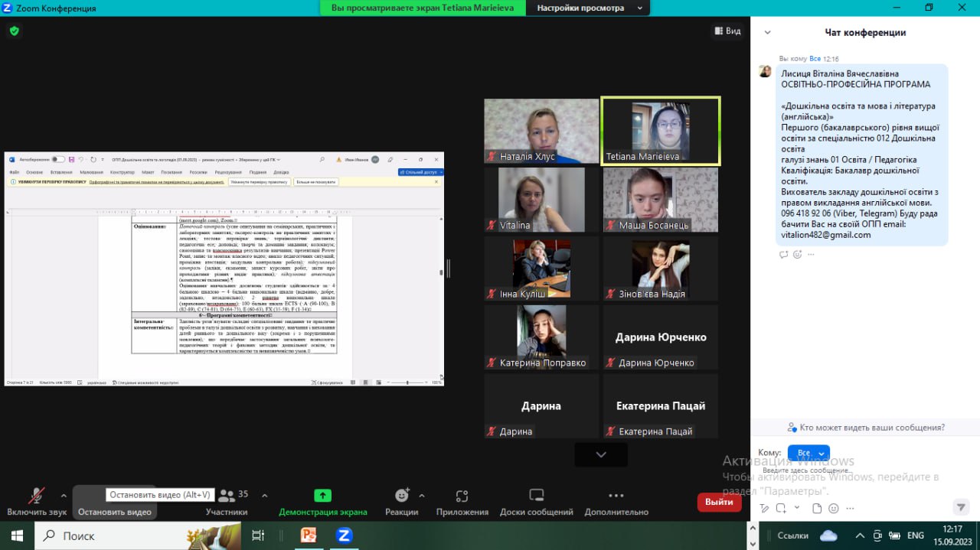Open emoji picker in chat composer
Image resolution: width=980 pixels, height=550 pixels.
point(834,508)
